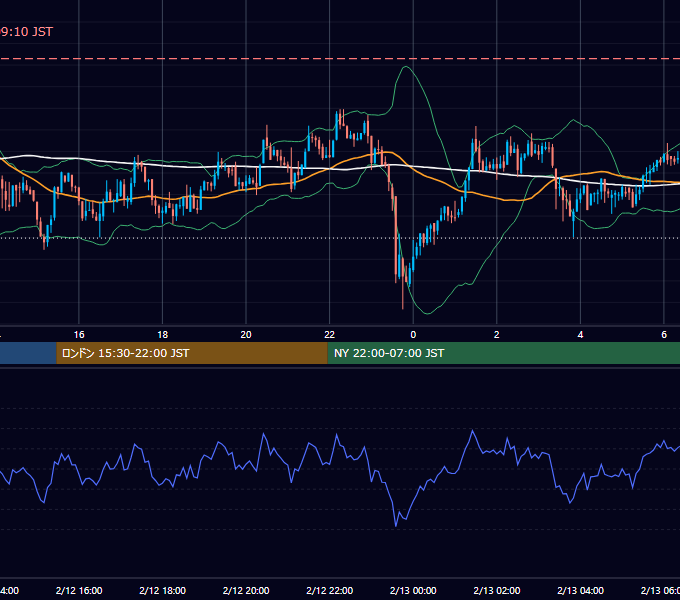Image resolution: width=680 pixels, height=600 pixels.
Task: Click the 2/13 04:00 date label
Action: click(580, 590)
